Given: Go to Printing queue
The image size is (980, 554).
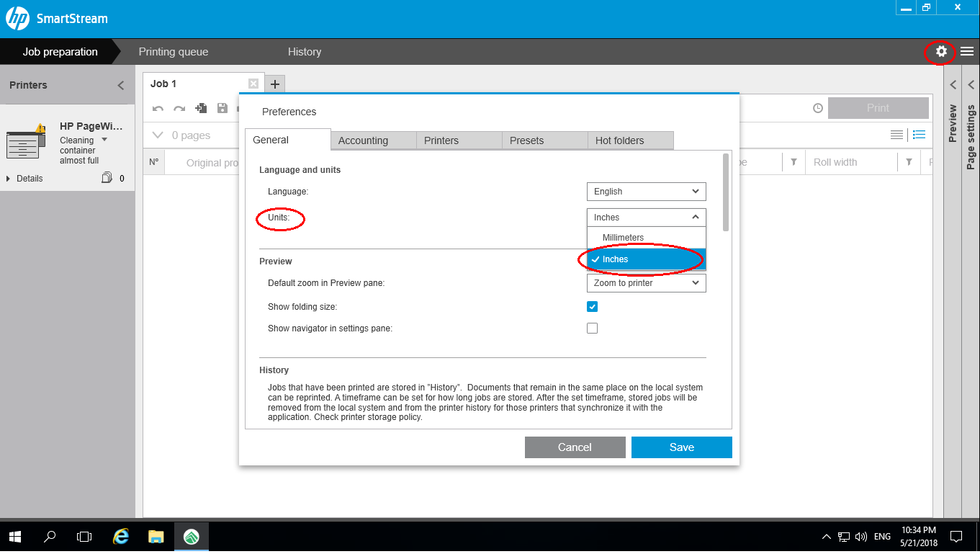Looking at the screenshot, I should pos(174,52).
